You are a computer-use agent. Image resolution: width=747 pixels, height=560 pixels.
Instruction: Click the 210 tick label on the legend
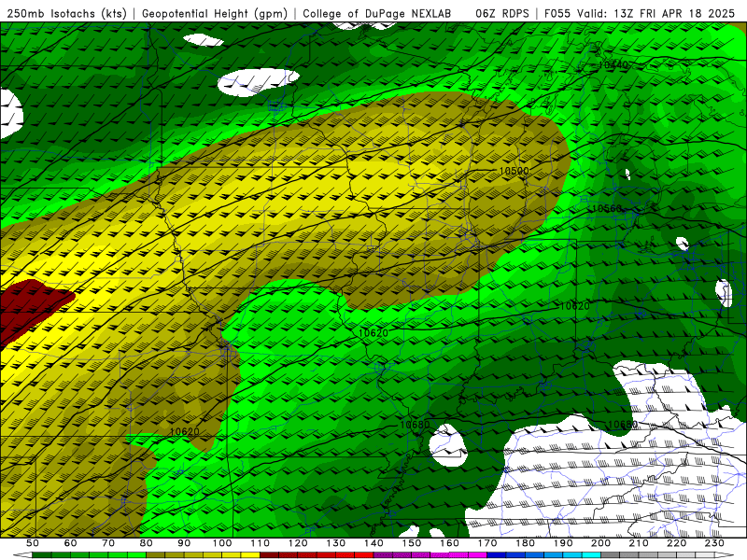[x=639, y=543]
